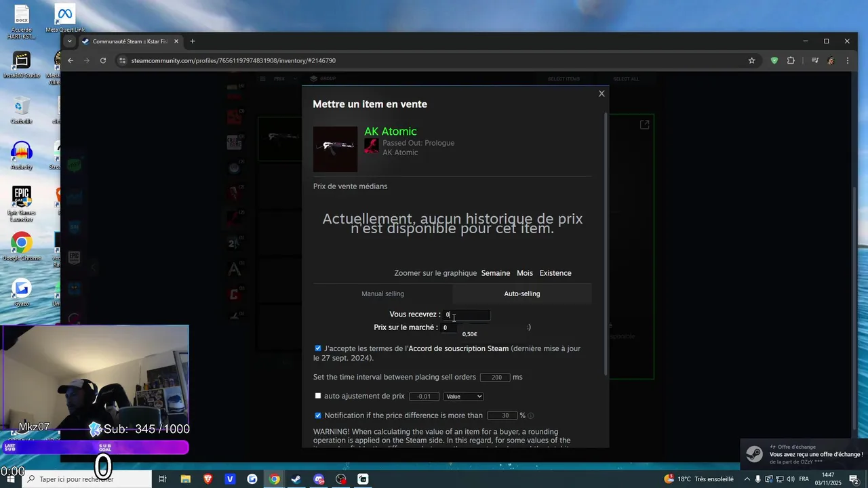The image size is (868, 488).
Task: View site information icon in address bar
Action: click(x=122, y=60)
